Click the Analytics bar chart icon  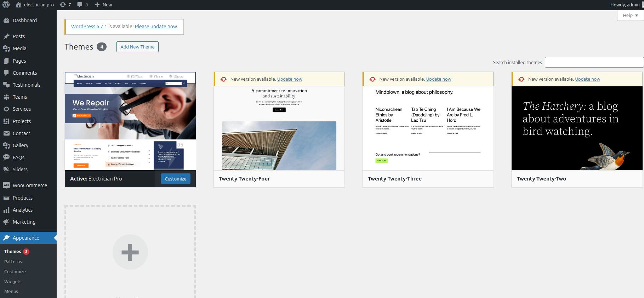pos(6,210)
